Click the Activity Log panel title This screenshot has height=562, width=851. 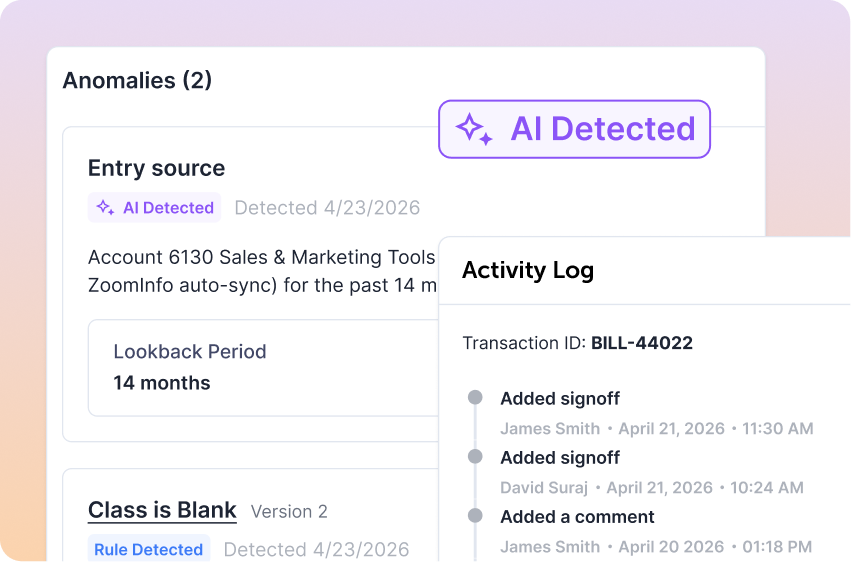pyautogui.click(x=528, y=270)
